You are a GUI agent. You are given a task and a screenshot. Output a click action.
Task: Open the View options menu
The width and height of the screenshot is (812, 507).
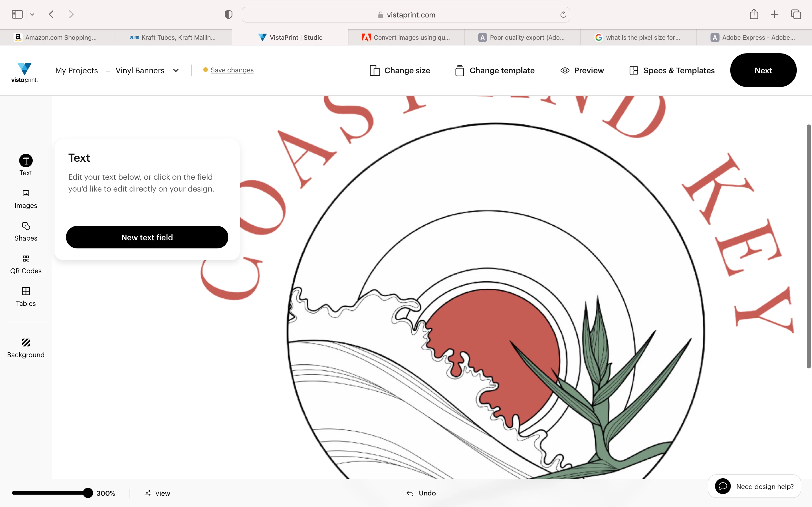coord(157,493)
